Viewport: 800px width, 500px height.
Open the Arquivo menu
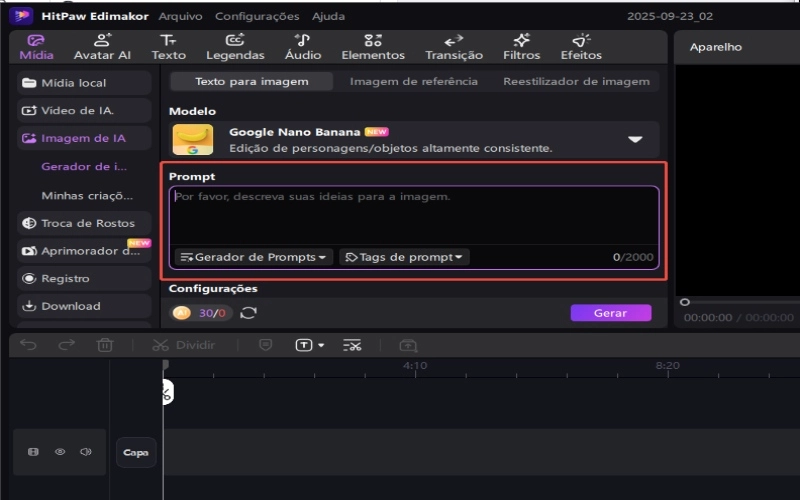(x=180, y=16)
